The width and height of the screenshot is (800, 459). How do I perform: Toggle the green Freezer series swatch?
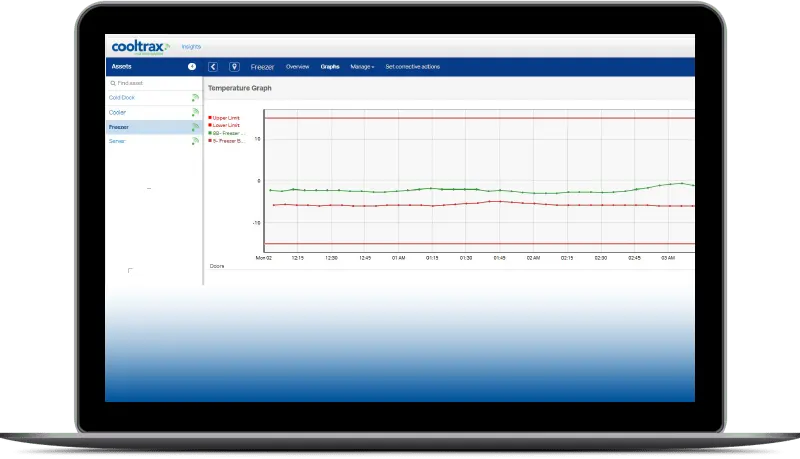coord(210,133)
